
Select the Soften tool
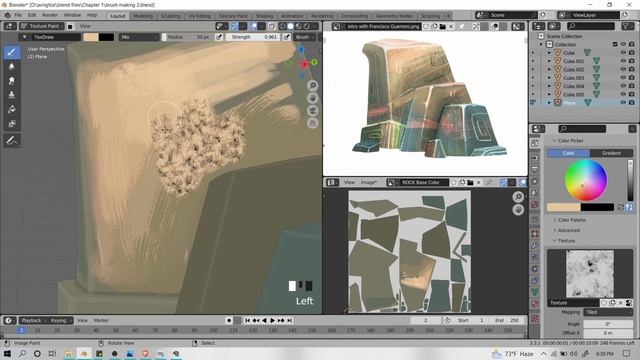pyautogui.click(x=11, y=66)
